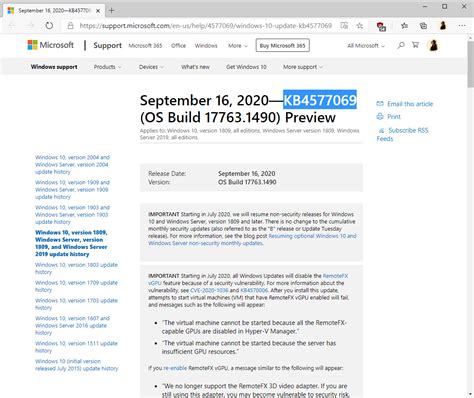Open version 1703 update history link
Image resolution: width=474 pixels, height=398 pixels.
coord(76,304)
